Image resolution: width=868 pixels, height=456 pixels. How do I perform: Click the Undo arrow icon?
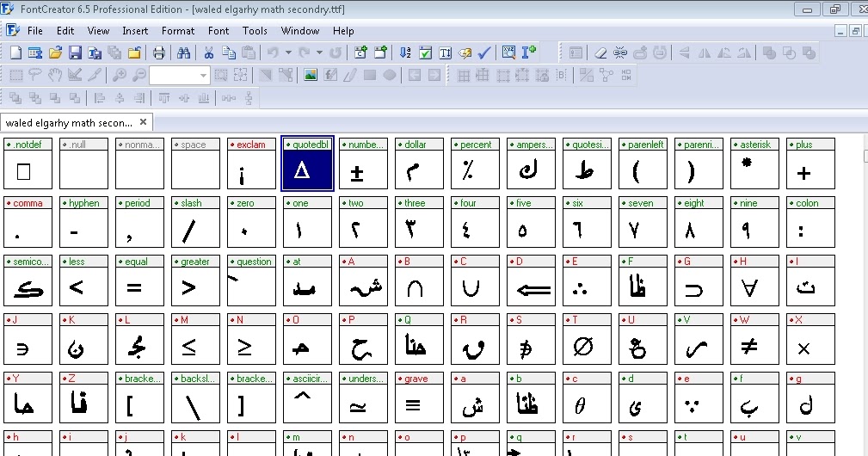point(273,53)
